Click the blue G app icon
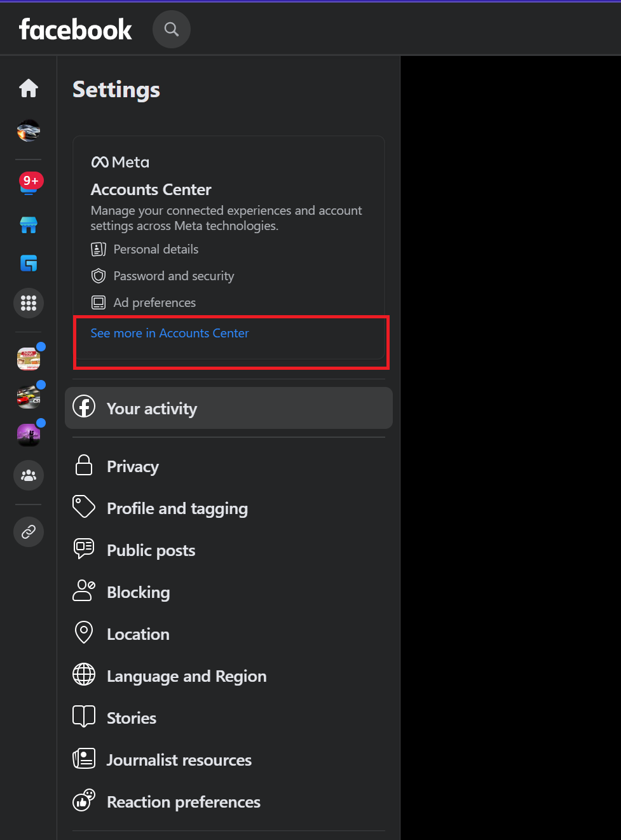 (29, 263)
